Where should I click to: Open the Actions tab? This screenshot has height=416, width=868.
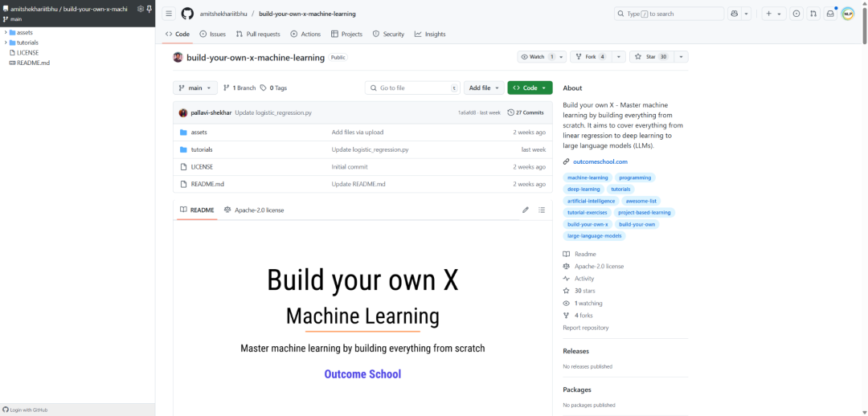(x=305, y=34)
